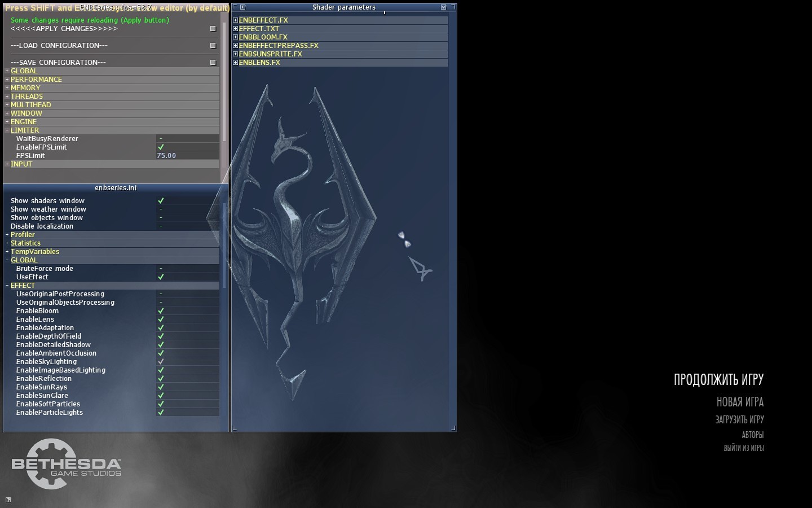Expand the MEMORY section
The width and height of the screenshot is (812, 508).
(7, 88)
